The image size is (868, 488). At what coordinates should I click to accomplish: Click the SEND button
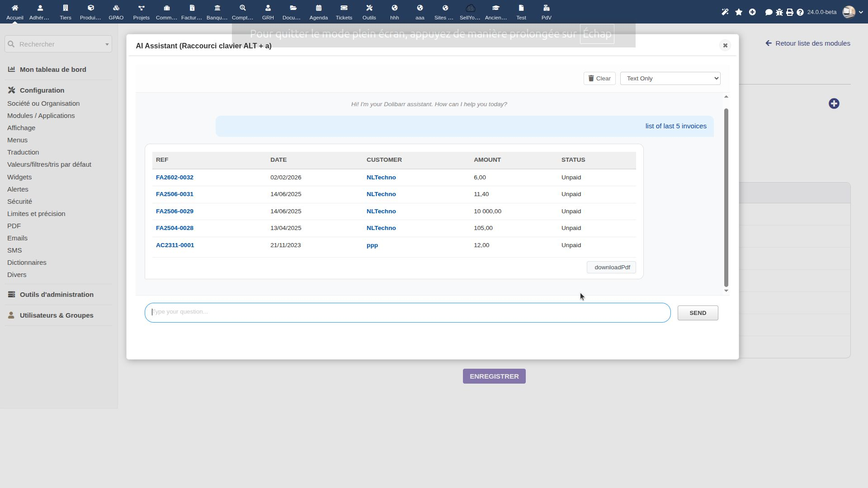[x=698, y=313]
